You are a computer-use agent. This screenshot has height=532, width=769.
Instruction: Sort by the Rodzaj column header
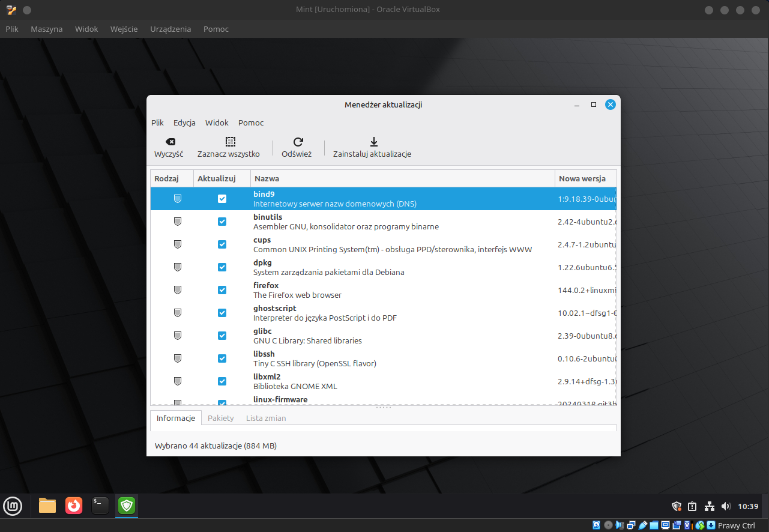coord(172,178)
